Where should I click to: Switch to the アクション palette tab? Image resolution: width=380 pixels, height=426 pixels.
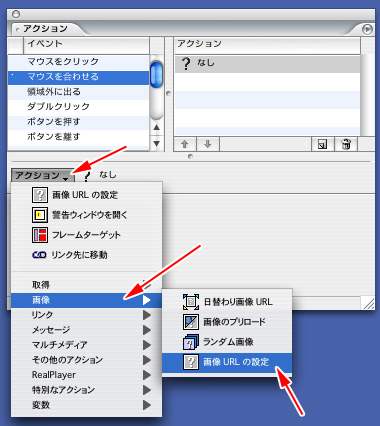[45, 29]
